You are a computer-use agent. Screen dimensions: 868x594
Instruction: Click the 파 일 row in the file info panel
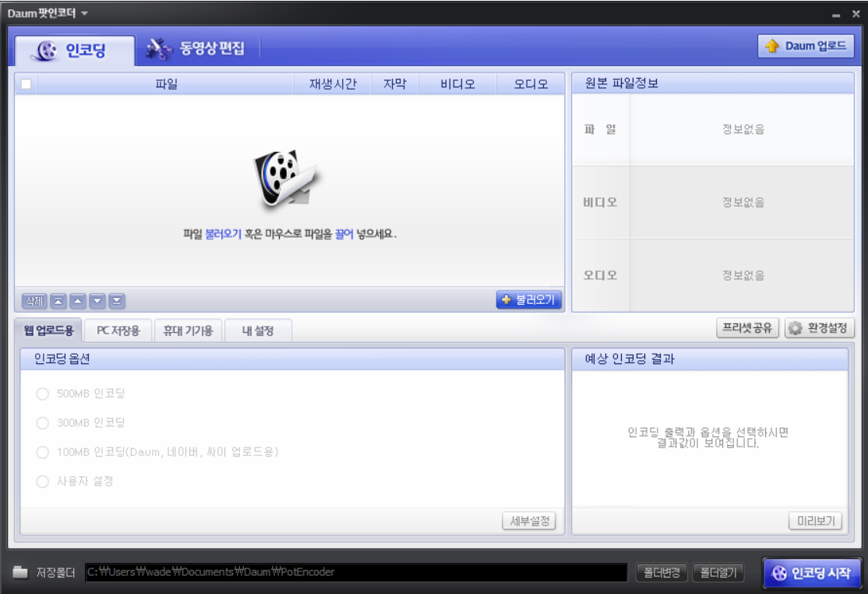tap(713, 129)
